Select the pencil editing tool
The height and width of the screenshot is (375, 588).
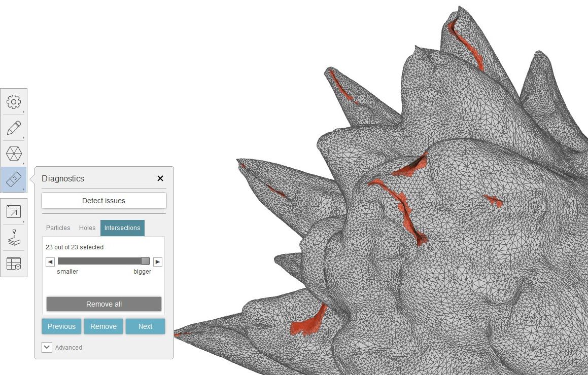[14, 127]
